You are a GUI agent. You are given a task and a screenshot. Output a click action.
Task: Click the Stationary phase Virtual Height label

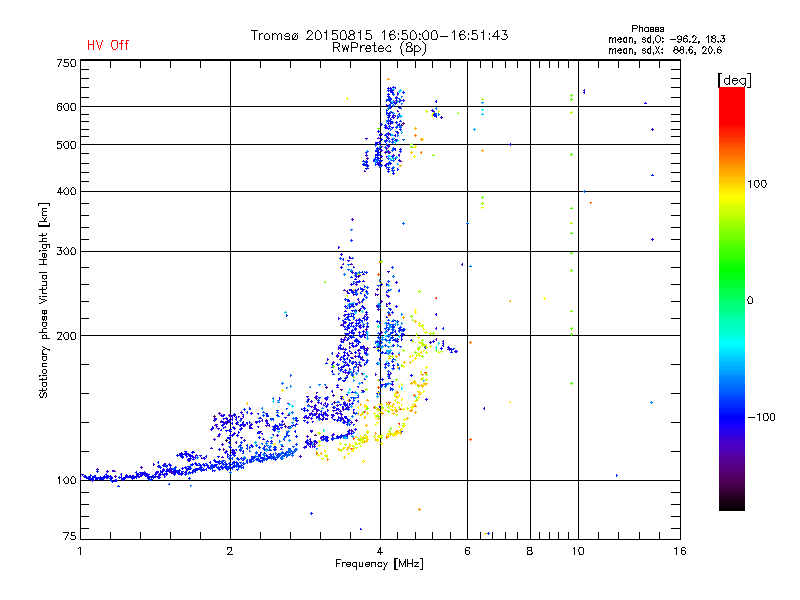[44, 301]
